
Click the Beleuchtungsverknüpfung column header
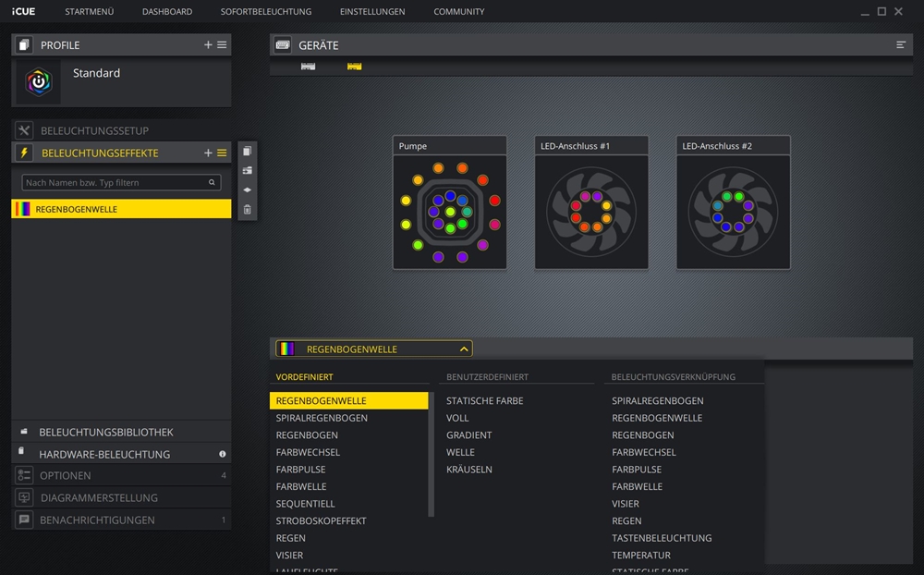[x=673, y=377]
